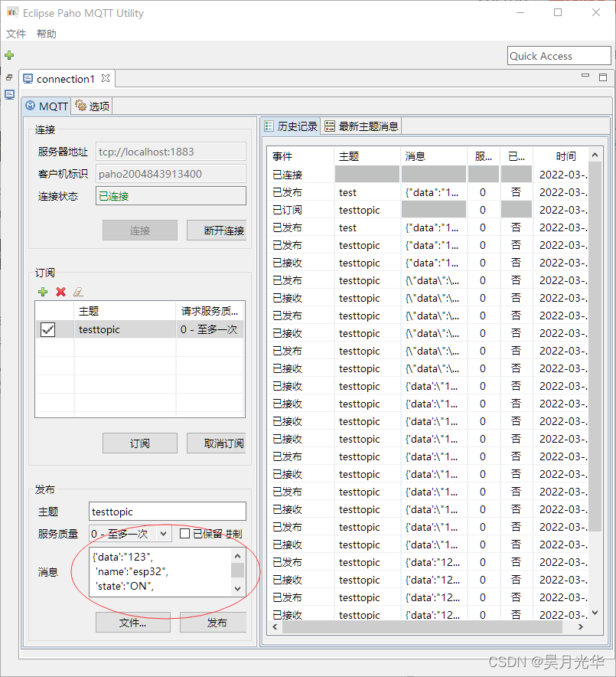
Task: Maximize the connection1 editor panel
Action: [603, 77]
